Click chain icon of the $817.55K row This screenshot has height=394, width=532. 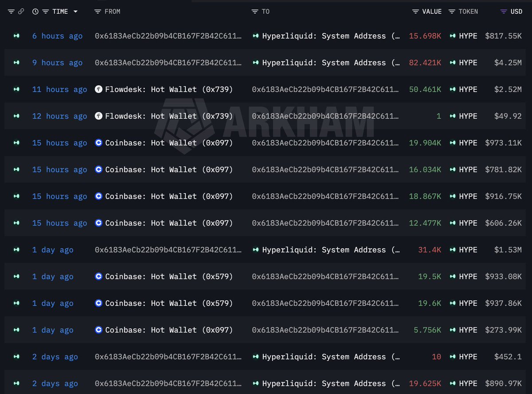[x=16, y=36]
